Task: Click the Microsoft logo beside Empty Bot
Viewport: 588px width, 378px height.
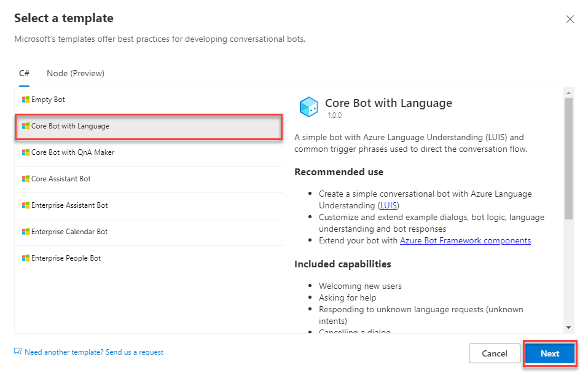Action: [x=26, y=100]
